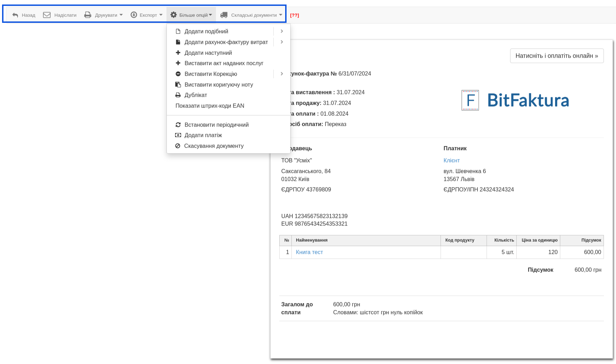The image size is (616, 364).
Task: Click the truck warehouse documents icon
Action: click(224, 15)
